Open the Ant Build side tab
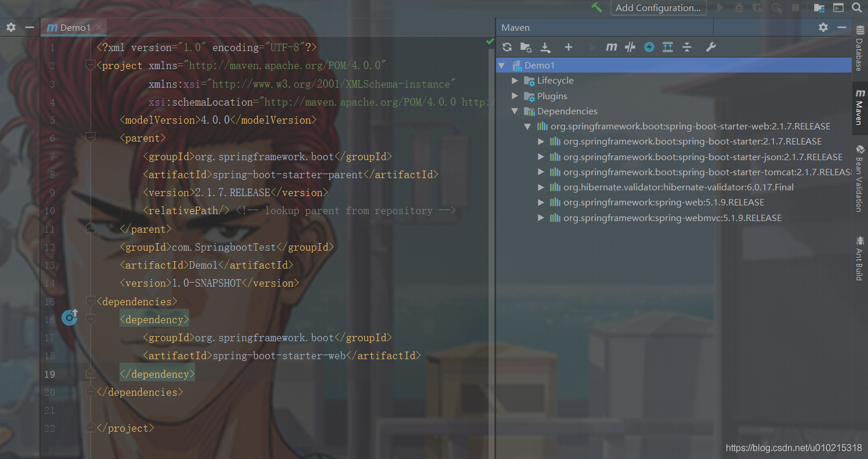The image size is (868, 459). click(x=859, y=258)
